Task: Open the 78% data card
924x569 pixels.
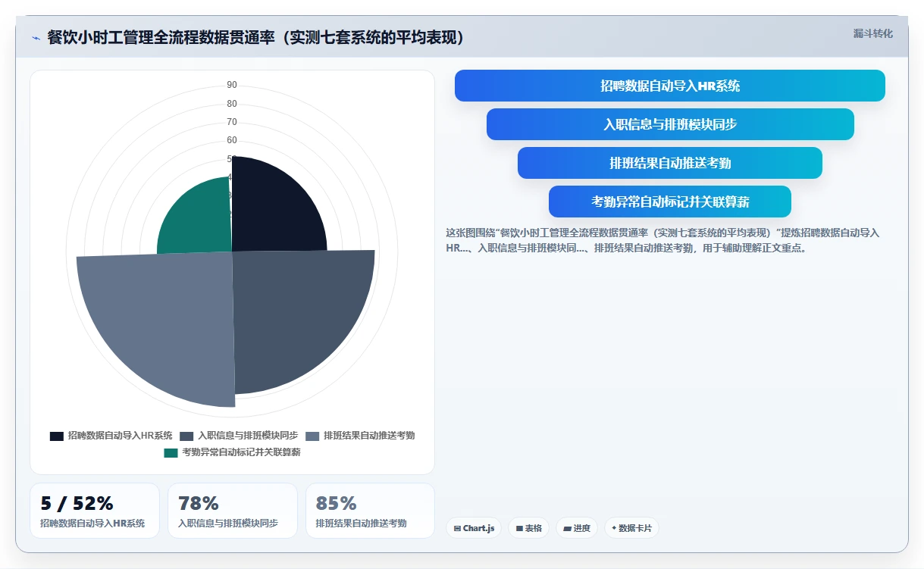Action: point(233,511)
